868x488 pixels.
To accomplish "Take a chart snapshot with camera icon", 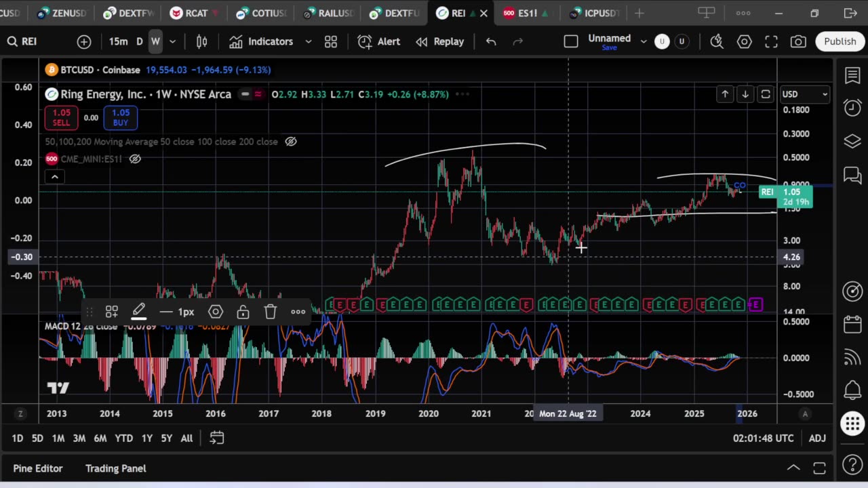I will click(799, 41).
